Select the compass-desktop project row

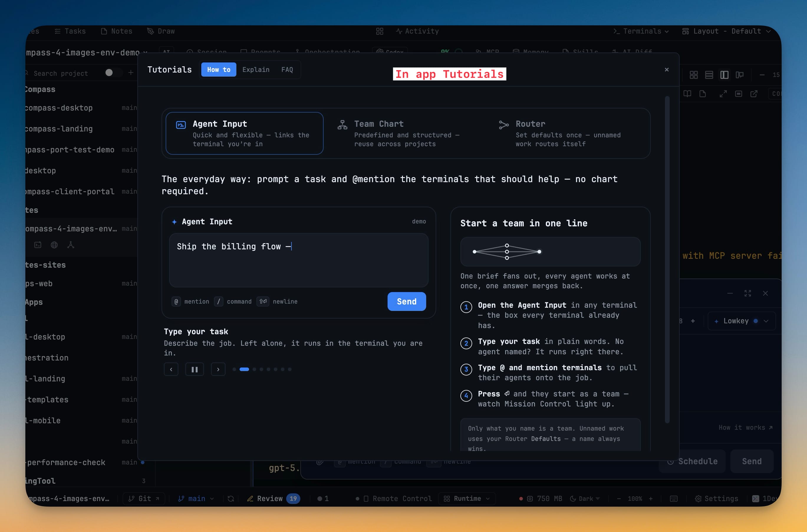point(81,108)
